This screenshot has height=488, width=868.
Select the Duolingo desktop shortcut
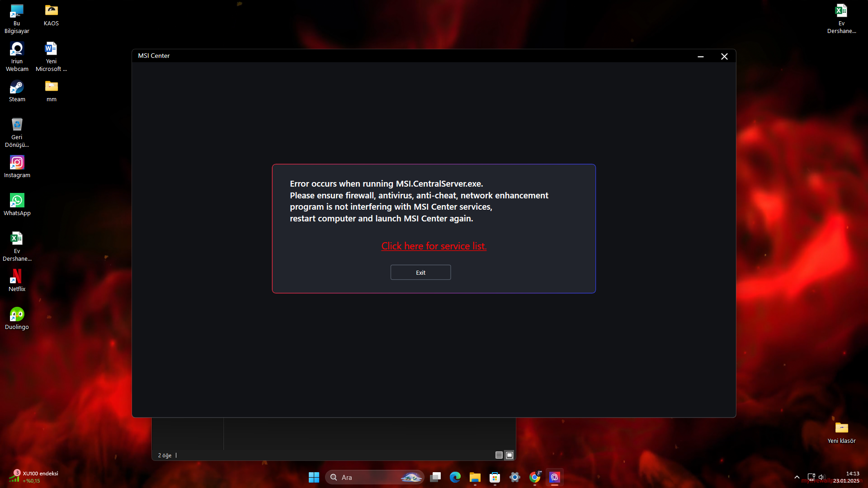point(17,319)
